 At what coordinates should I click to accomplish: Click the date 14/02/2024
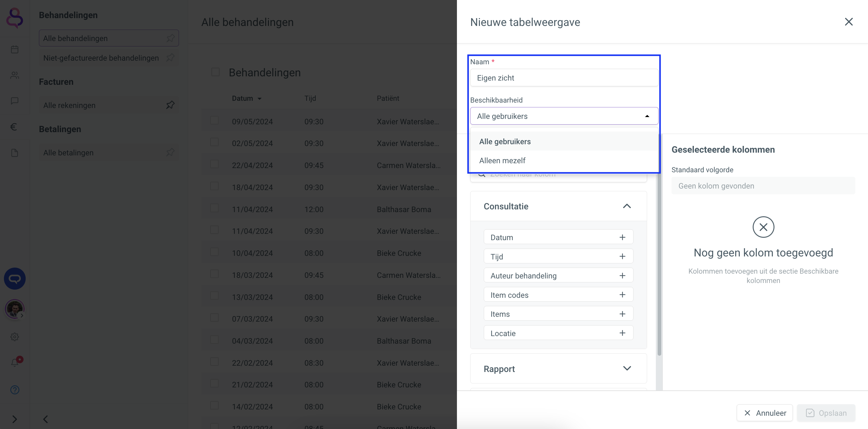point(252,407)
